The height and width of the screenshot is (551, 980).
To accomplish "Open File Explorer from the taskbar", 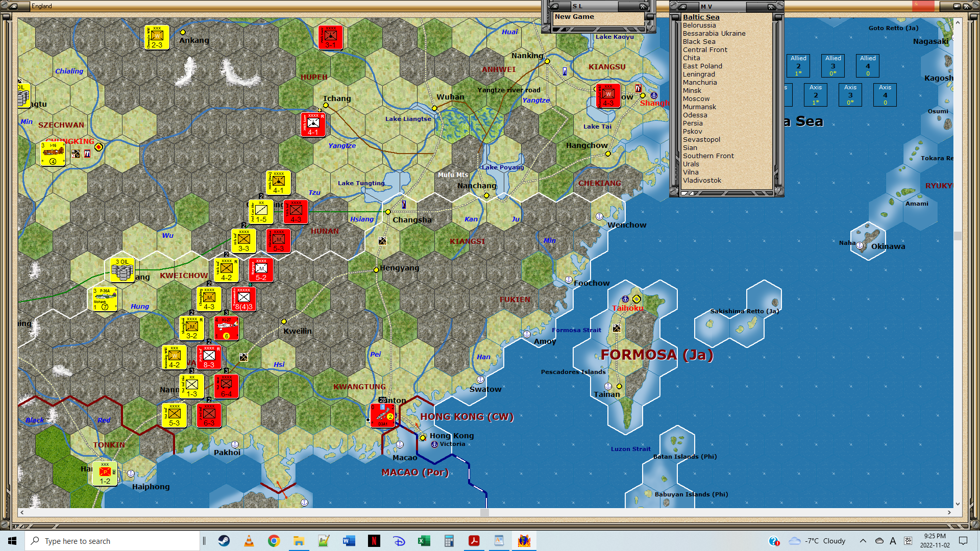I will click(299, 541).
